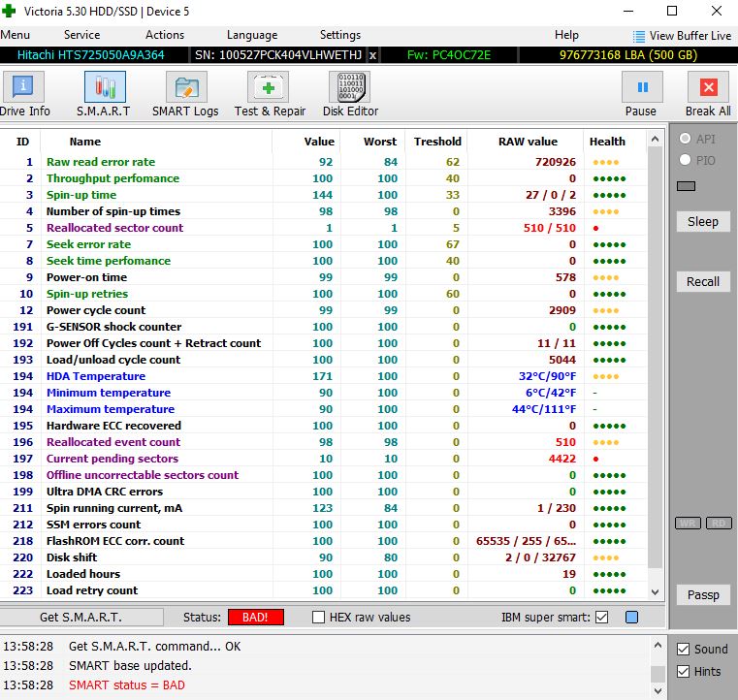Click the green cross Victoria app icon
The image size is (738, 700).
tap(9, 11)
